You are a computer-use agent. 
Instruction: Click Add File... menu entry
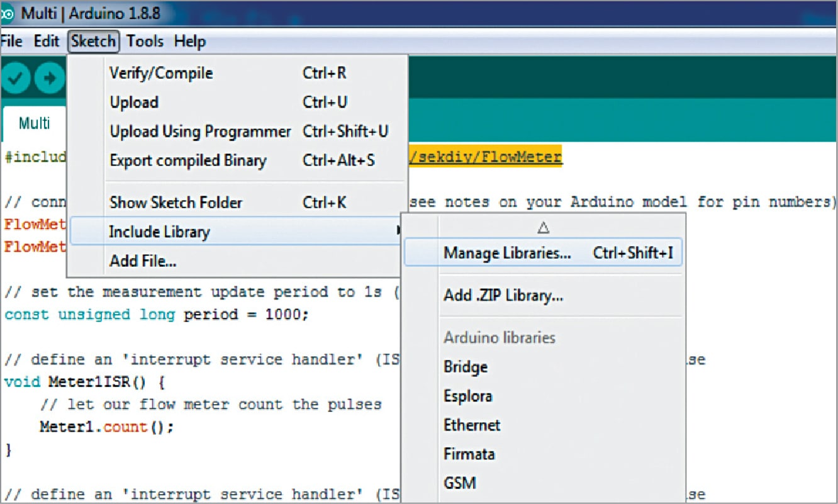(143, 261)
